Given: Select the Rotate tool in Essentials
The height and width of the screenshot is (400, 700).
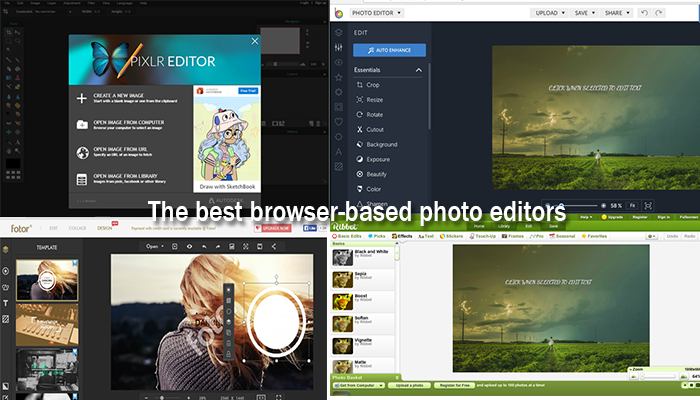Looking at the screenshot, I should pyautogui.click(x=373, y=115).
